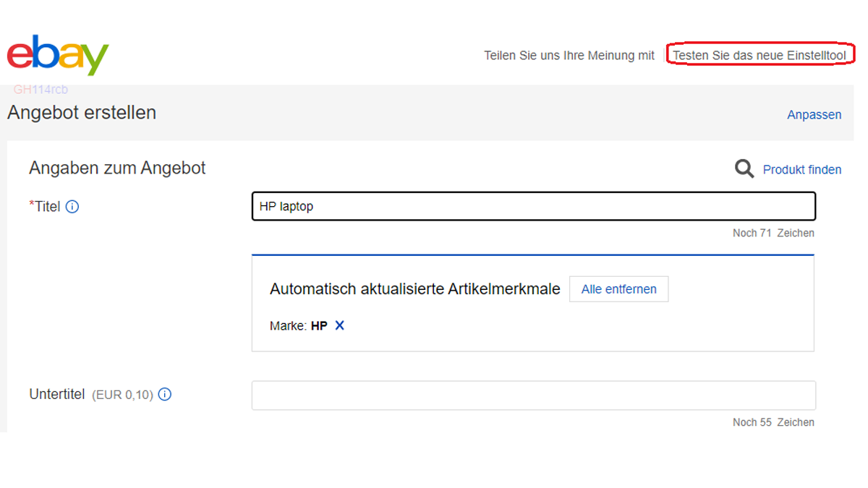Image resolution: width=868 pixels, height=488 pixels.
Task: Click the eBay logo
Action: pyautogui.click(x=58, y=55)
